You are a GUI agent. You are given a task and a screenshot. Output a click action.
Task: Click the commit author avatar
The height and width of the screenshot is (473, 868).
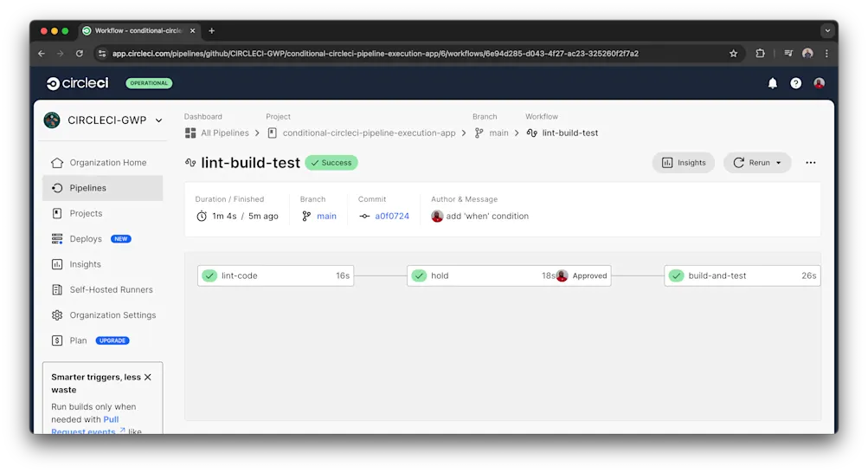(437, 216)
